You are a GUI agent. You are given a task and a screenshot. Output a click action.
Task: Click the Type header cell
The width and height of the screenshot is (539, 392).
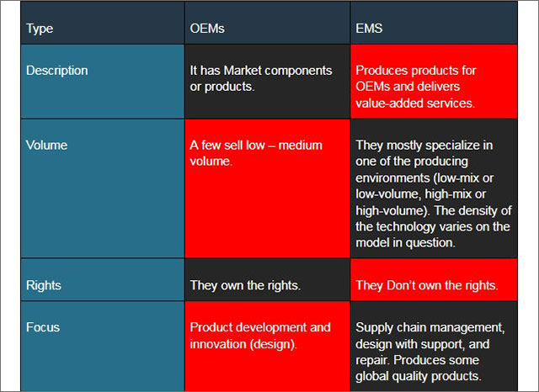103,23
